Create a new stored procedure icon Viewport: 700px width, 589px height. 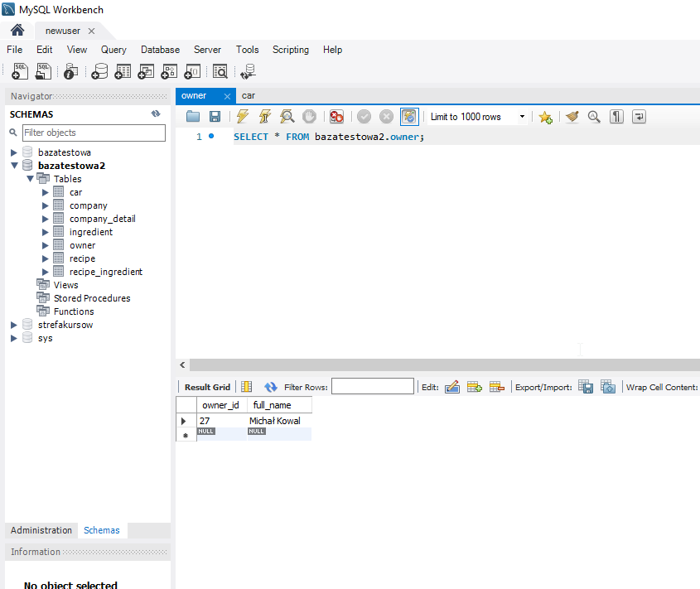point(169,71)
